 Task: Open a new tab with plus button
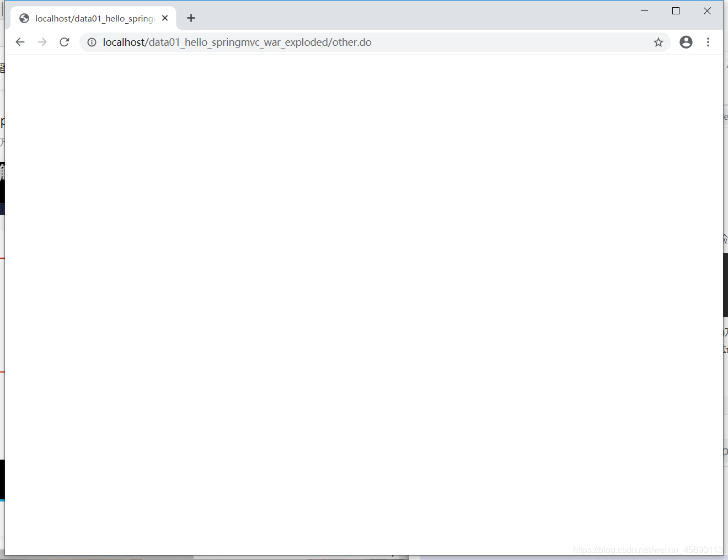click(x=191, y=18)
